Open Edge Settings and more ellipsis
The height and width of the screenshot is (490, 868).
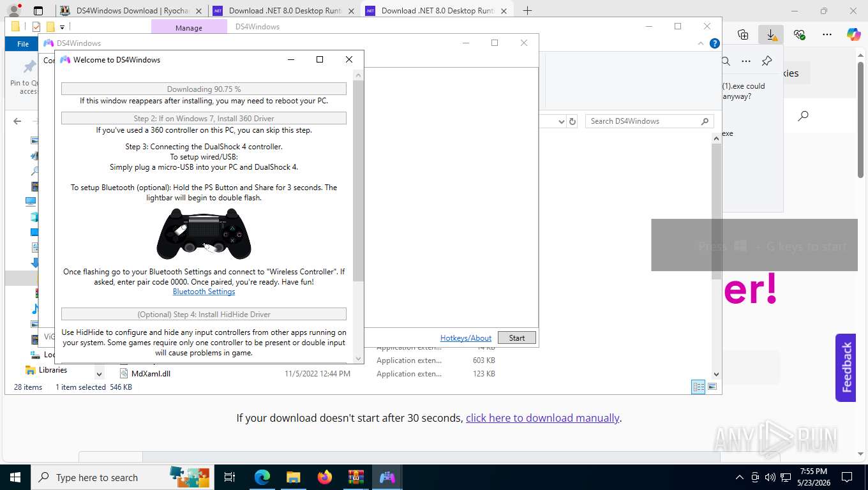click(827, 34)
